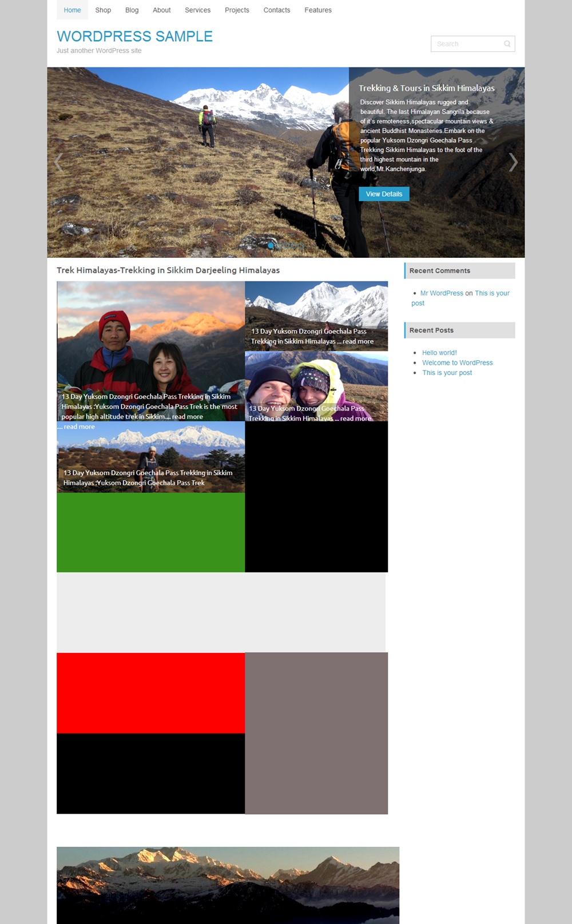The image size is (572, 924).
Task: Navigate to the About page
Action: (x=162, y=10)
